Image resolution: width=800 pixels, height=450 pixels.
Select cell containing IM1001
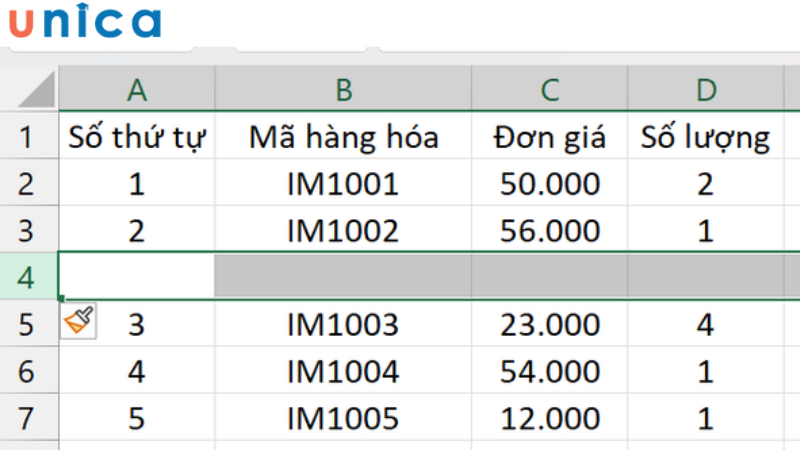click(343, 183)
